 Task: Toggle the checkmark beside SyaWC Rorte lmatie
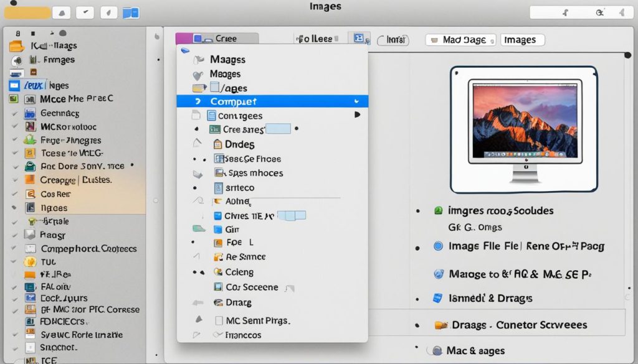(x=15, y=335)
